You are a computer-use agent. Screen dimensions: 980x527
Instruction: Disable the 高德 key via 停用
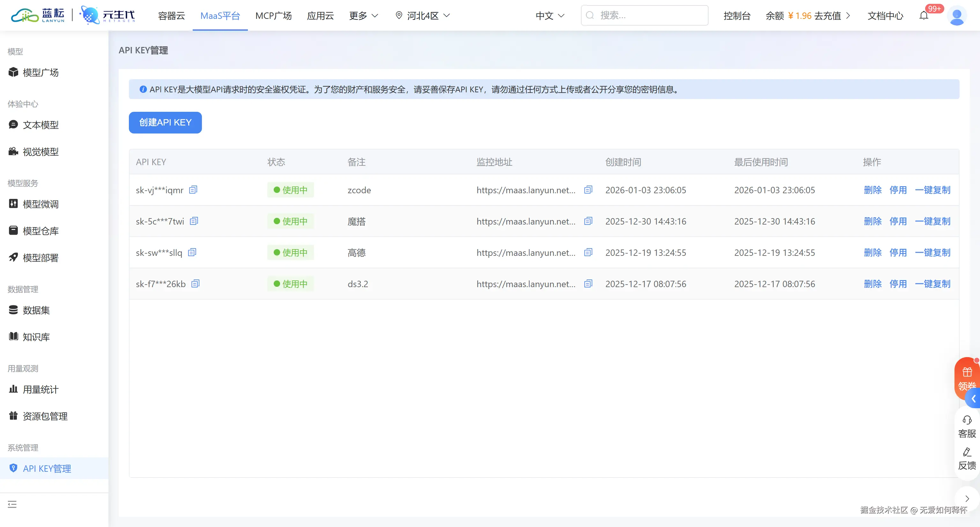tap(898, 252)
